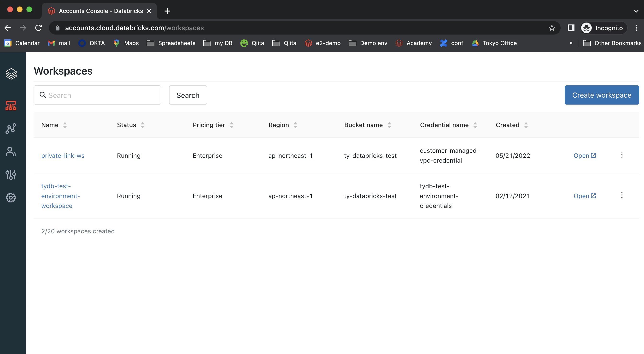Open the Incognito profile indicator

[603, 28]
